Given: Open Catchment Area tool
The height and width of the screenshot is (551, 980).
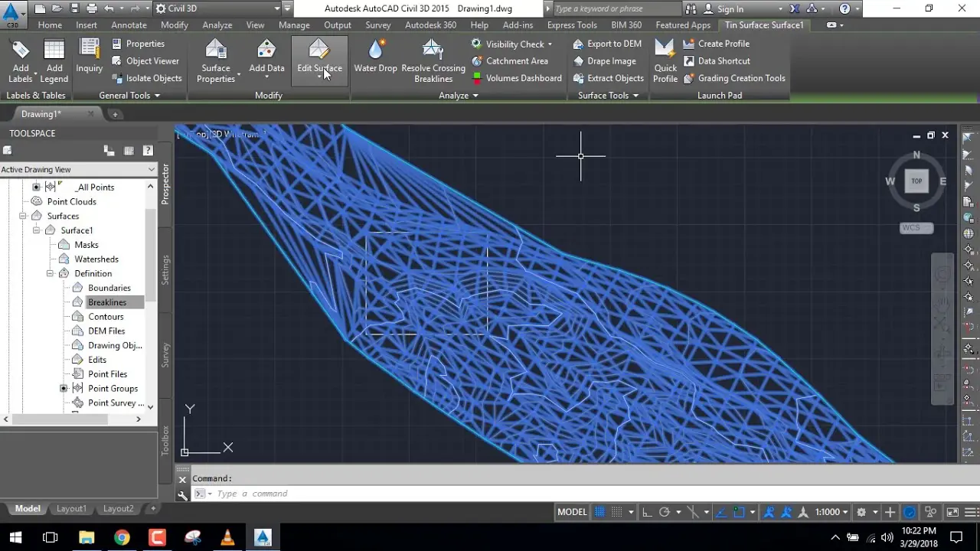Looking at the screenshot, I should [509, 61].
